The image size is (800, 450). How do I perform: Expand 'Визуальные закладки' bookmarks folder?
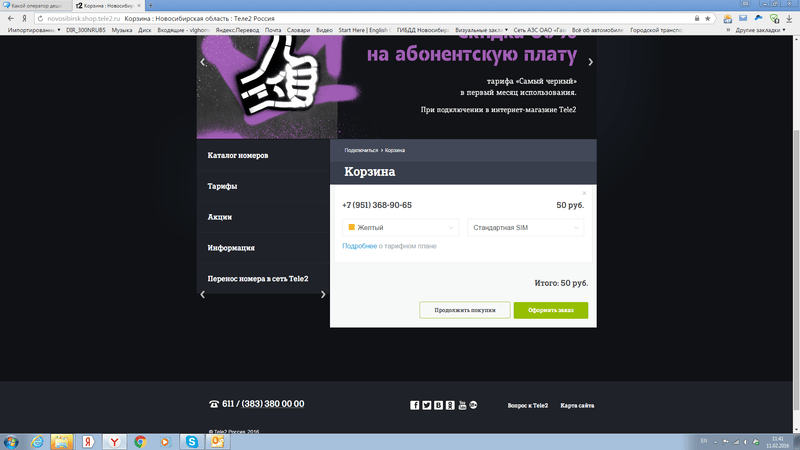[x=481, y=30]
